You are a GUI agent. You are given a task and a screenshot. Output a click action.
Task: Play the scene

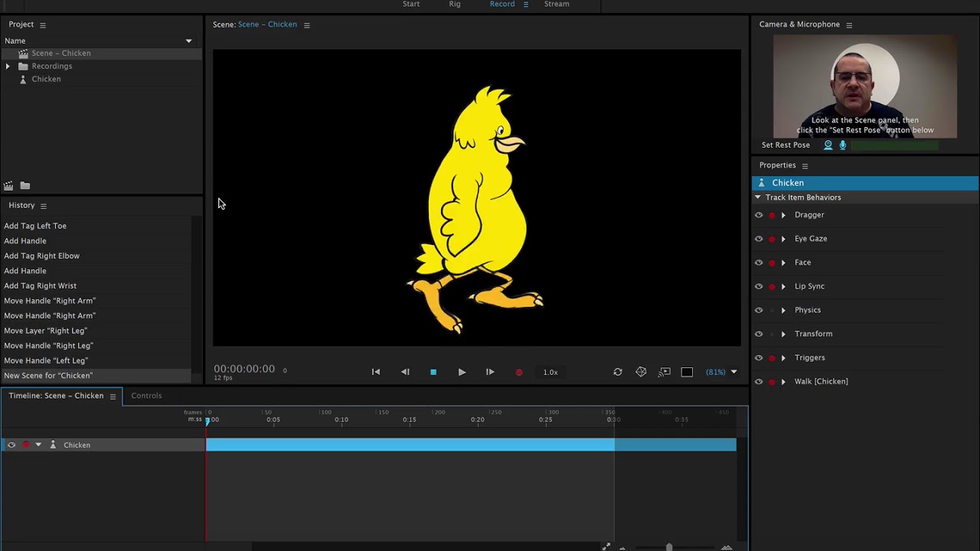coord(462,372)
